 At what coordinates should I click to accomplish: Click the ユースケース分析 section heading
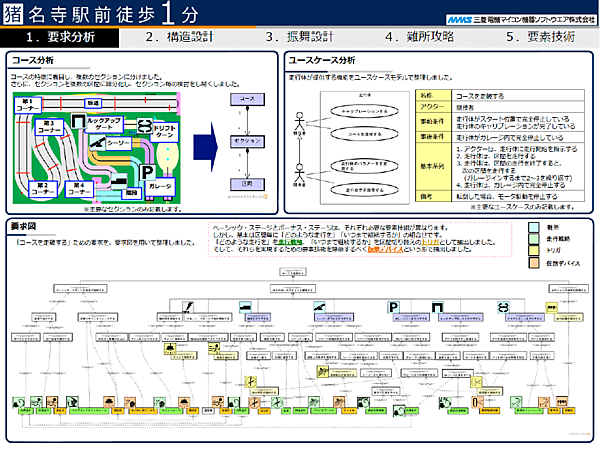321,60
